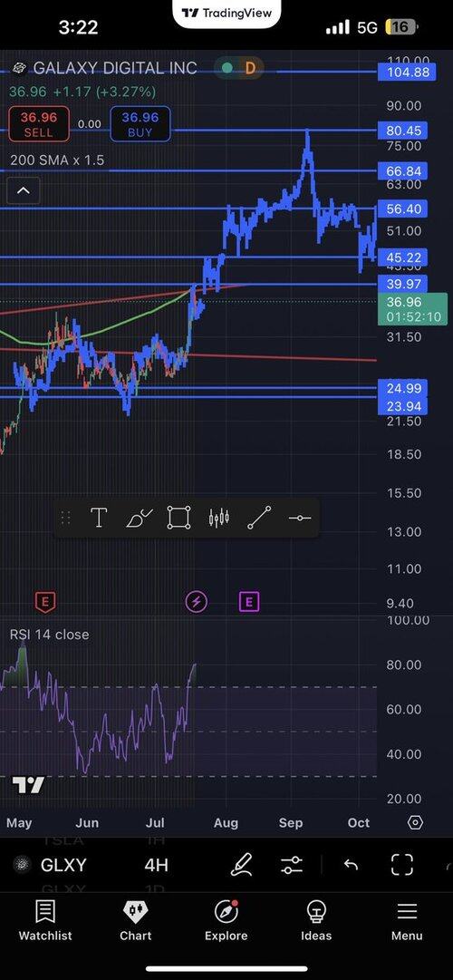453x980 pixels.
Task: Tap the Sep date on time axis
Action: 291,822
